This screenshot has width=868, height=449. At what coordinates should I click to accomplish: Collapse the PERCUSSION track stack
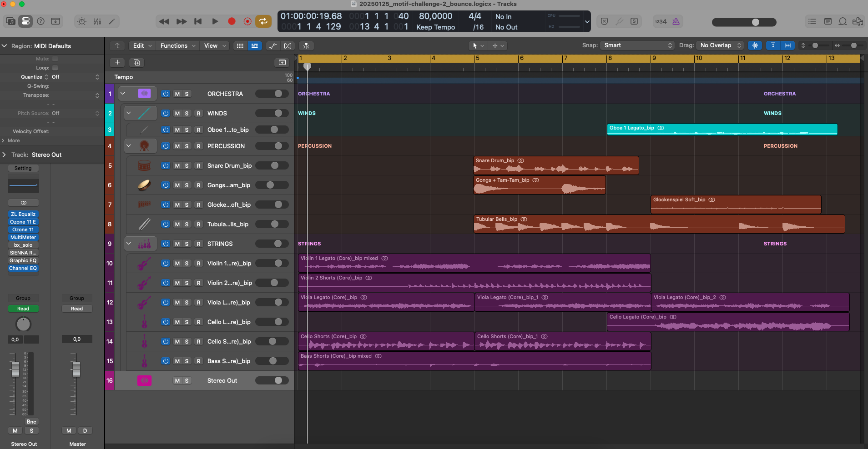[x=129, y=146]
